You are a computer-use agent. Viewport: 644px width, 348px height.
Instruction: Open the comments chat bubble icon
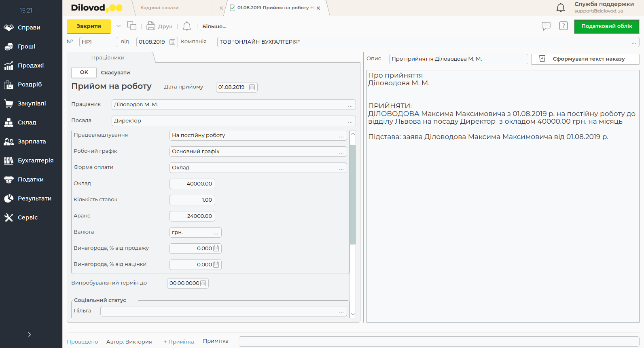(x=546, y=26)
